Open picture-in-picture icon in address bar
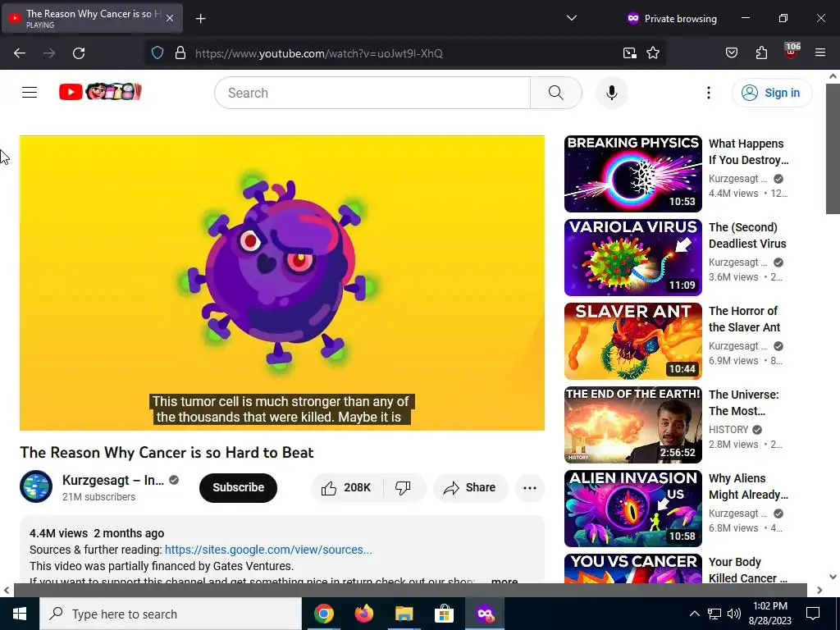The width and height of the screenshot is (840, 630). 629,53
